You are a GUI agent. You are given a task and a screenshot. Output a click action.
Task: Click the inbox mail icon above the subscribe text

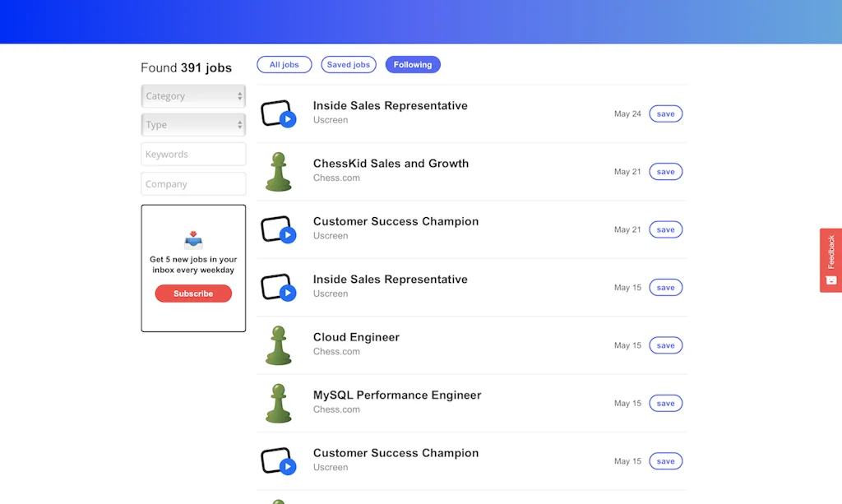pyautogui.click(x=193, y=240)
